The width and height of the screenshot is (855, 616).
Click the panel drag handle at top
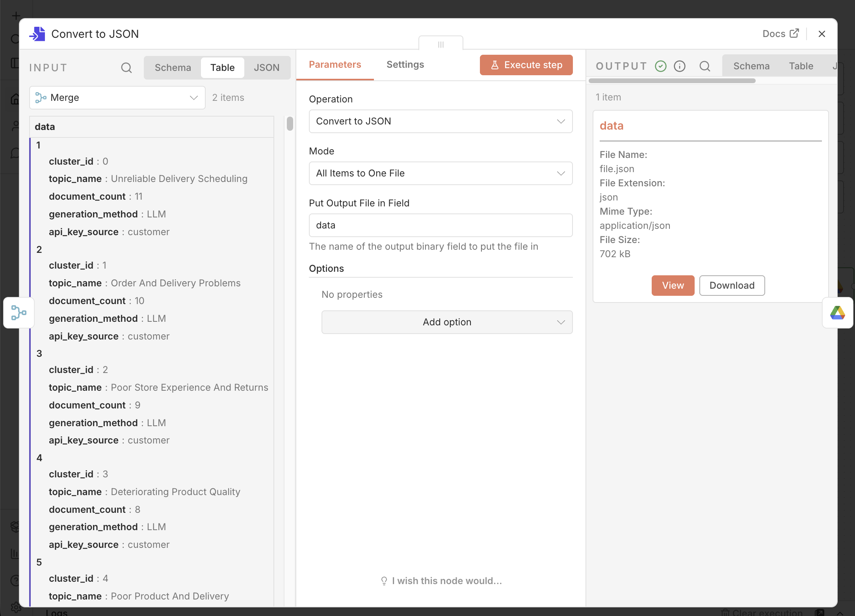coord(441,45)
